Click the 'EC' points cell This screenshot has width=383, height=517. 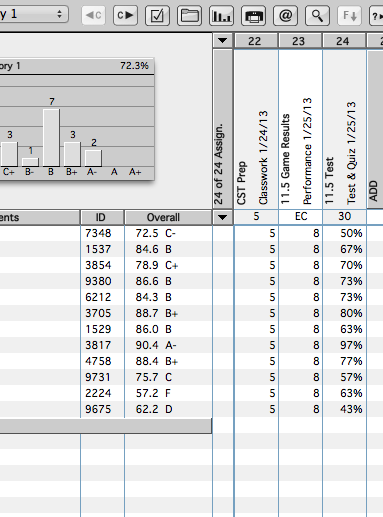click(300, 217)
